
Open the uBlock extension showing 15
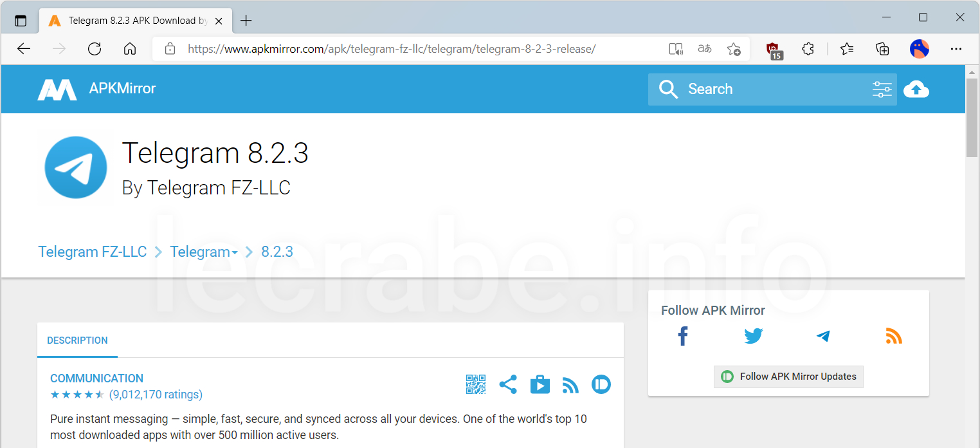coord(774,50)
